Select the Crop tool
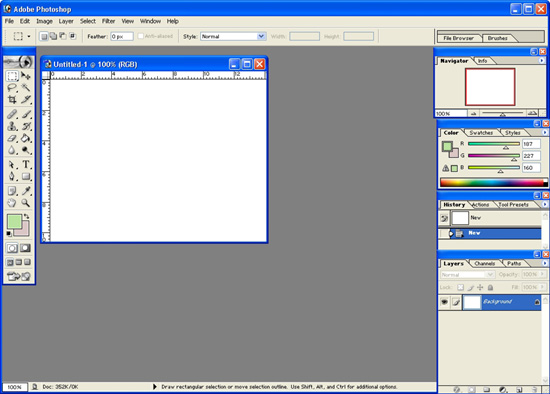550x394 pixels. tap(12, 100)
